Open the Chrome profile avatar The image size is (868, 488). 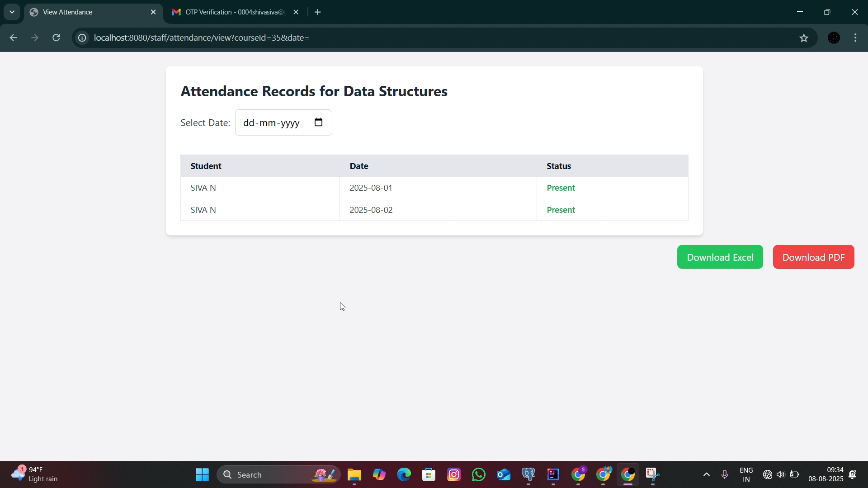tap(834, 38)
